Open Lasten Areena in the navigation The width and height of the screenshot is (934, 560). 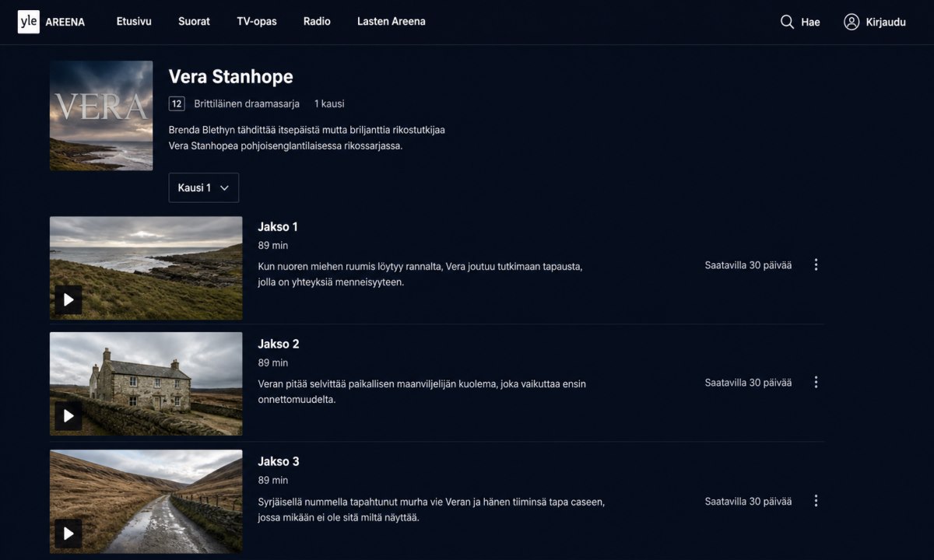(x=392, y=22)
